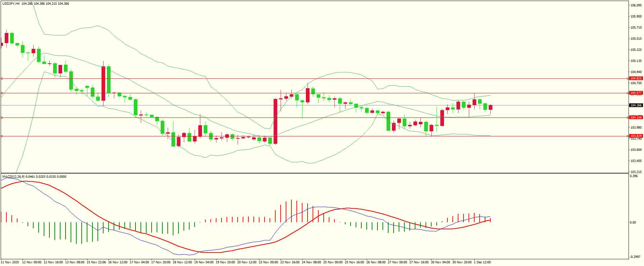The height and width of the screenshot is (266, 644).
Task: Click the 0.00 MACD scale value
Action: point(633,223)
